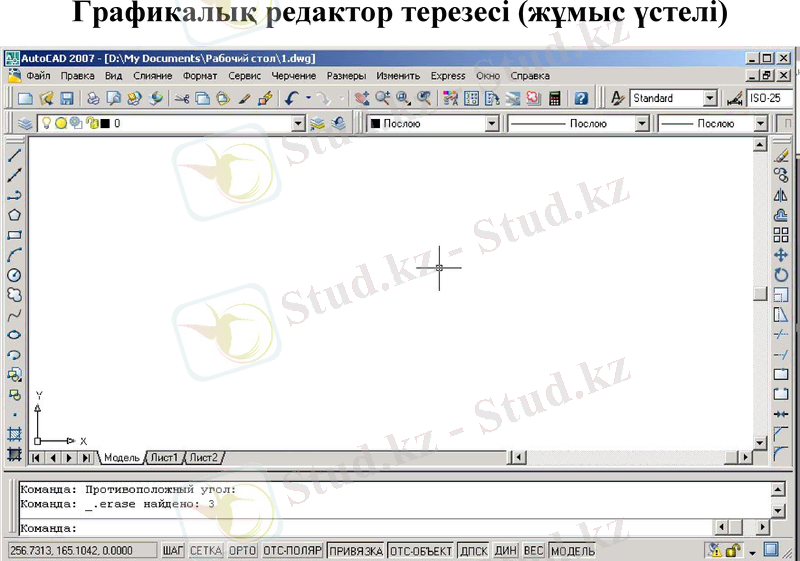Toggle ПРИВЯЗКА object snap
800x561 pixels.
point(356,551)
